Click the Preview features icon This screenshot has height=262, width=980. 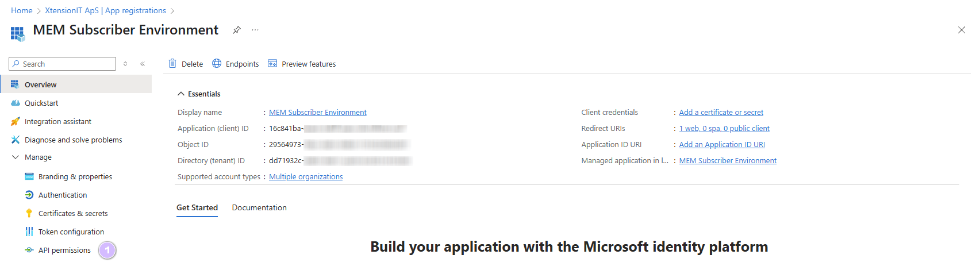pyautogui.click(x=272, y=64)
